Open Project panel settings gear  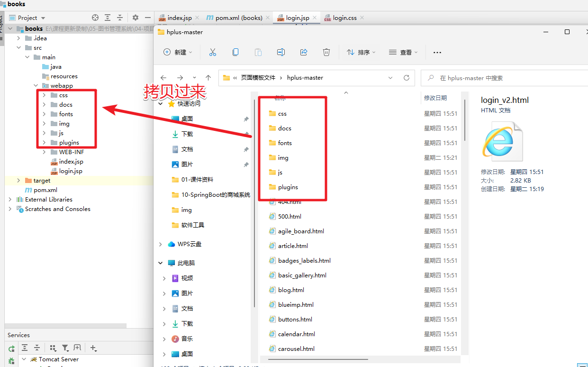(x=136, y=18)
